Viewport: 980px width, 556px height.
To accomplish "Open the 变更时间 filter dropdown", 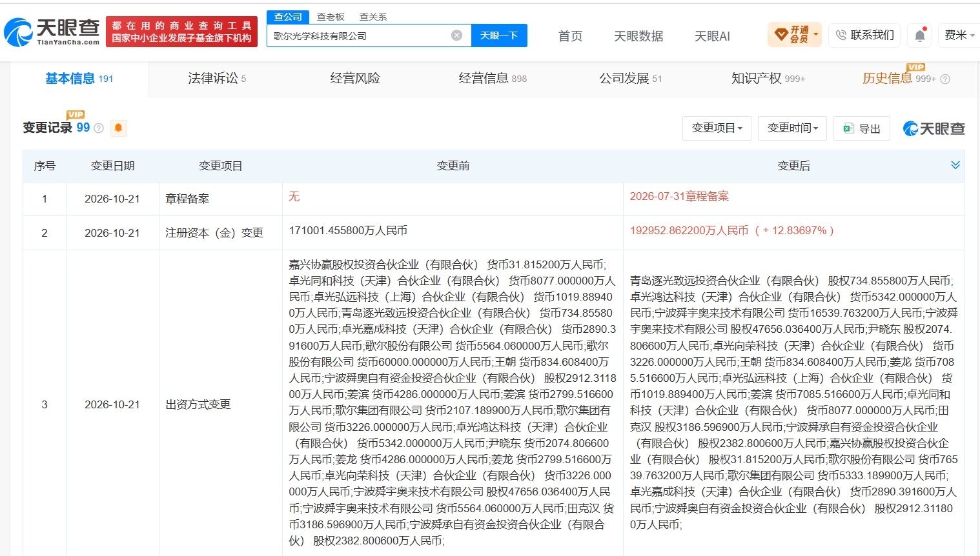I will coord(793,128).
